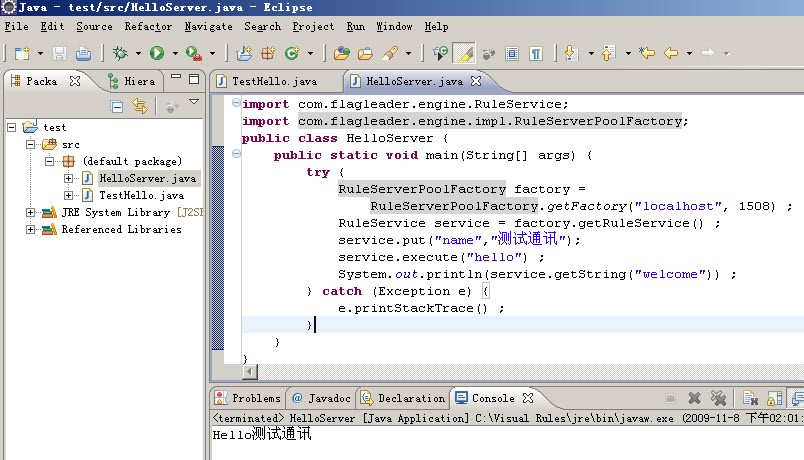The height and width of the screenshot is (460, 804).
Task: Toggle Scroll Lock in Console
Action: 774,398
